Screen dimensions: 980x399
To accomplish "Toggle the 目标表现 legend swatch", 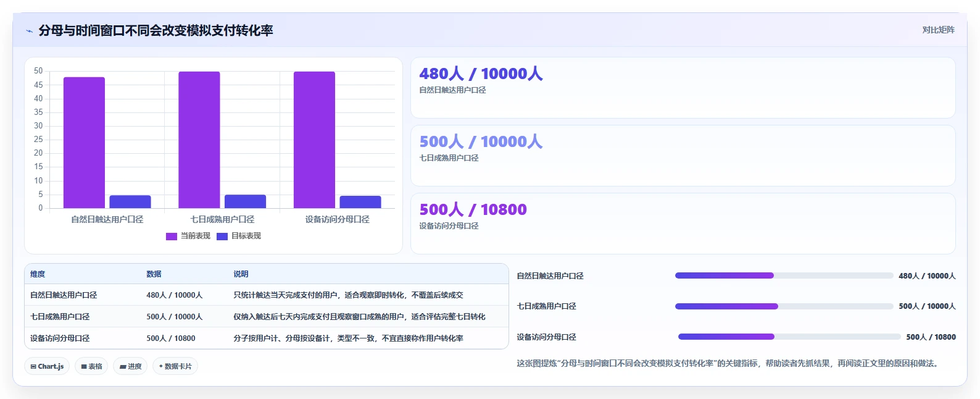I will (x=222, y=236).
